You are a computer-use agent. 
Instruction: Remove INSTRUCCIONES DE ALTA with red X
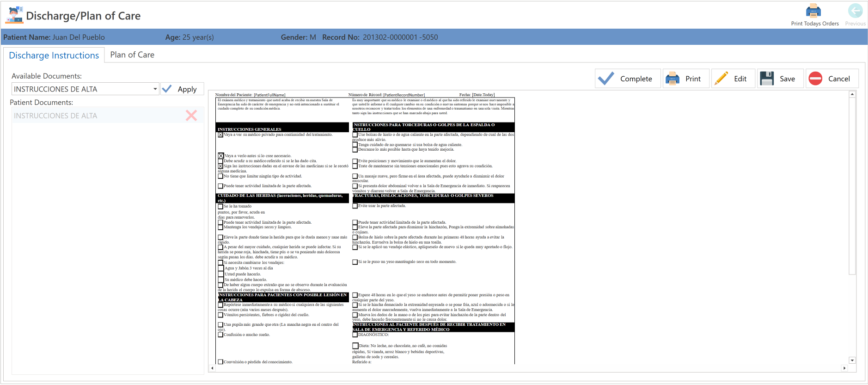tap(191, 116)
